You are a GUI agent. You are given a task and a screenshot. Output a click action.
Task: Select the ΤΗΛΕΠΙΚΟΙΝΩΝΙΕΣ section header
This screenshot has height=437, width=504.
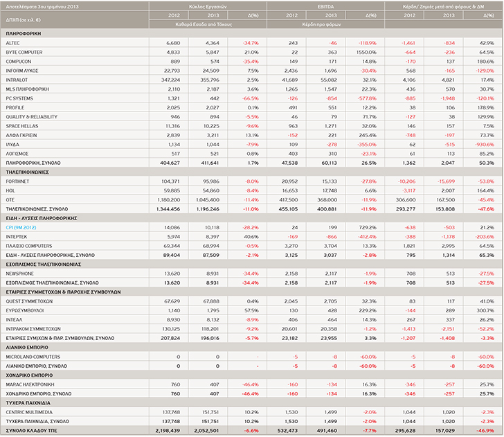[x=27, y=172]
